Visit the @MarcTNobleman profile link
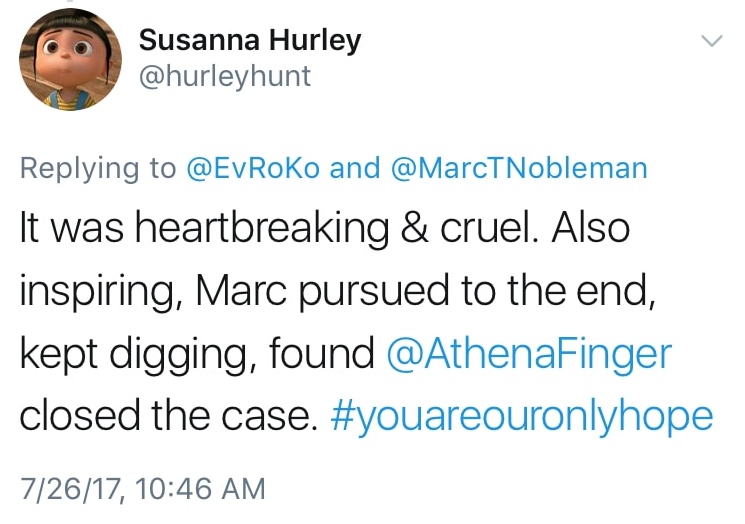This screenshot has height=524, width=745. click(517, 167)
